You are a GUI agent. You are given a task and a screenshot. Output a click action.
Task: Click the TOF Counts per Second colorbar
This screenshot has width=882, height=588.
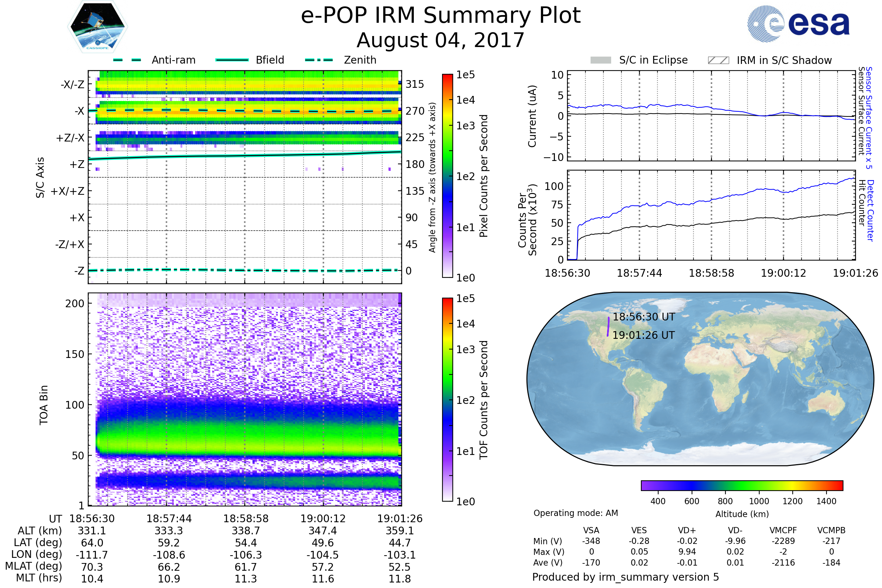pyautogui.click(x=447, y=399)
